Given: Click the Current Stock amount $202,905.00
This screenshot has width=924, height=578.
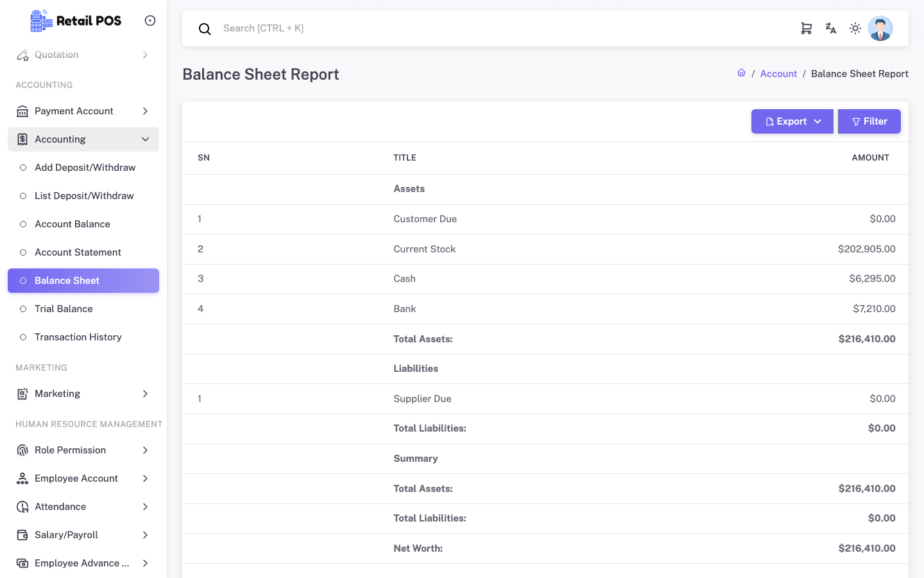Looking at the screenshot, I should pyautogui.click(x=866, y=249).
